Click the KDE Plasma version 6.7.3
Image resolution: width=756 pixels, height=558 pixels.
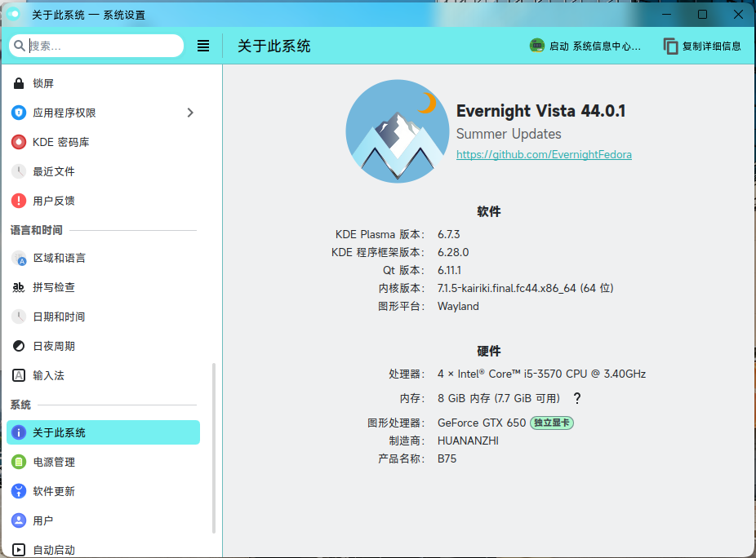tap(449, 235)
